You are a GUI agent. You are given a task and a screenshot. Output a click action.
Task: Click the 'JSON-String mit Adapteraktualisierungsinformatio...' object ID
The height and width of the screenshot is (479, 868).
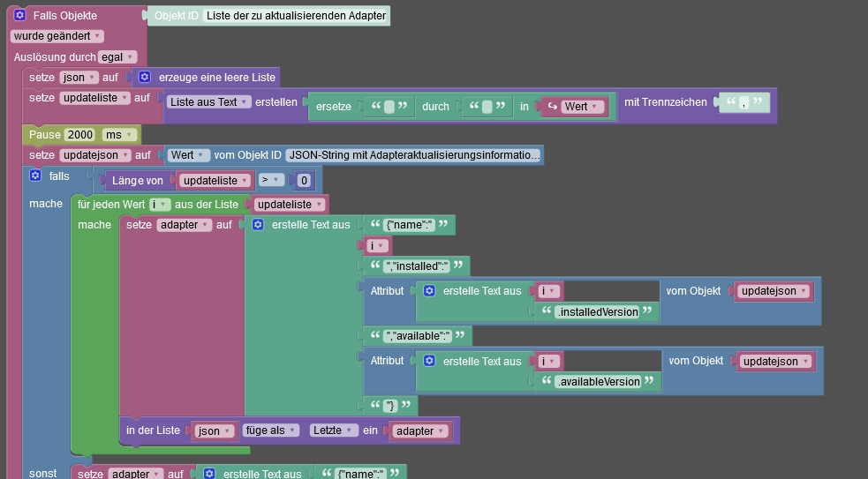(x=412, y=155)
